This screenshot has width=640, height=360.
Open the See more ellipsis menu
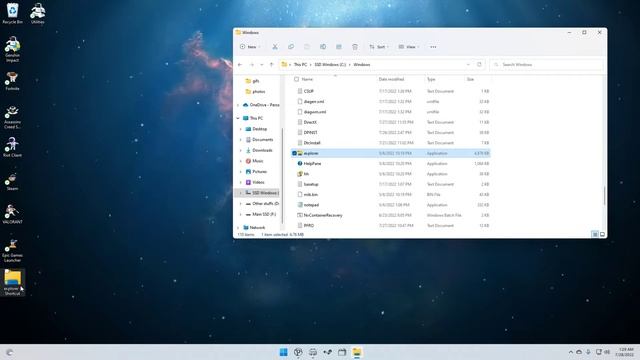433,47
